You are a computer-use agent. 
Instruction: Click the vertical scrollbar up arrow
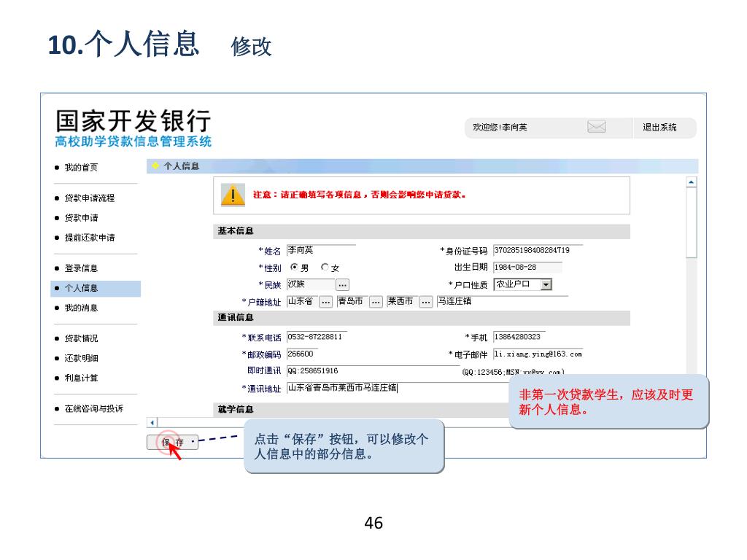692,182
